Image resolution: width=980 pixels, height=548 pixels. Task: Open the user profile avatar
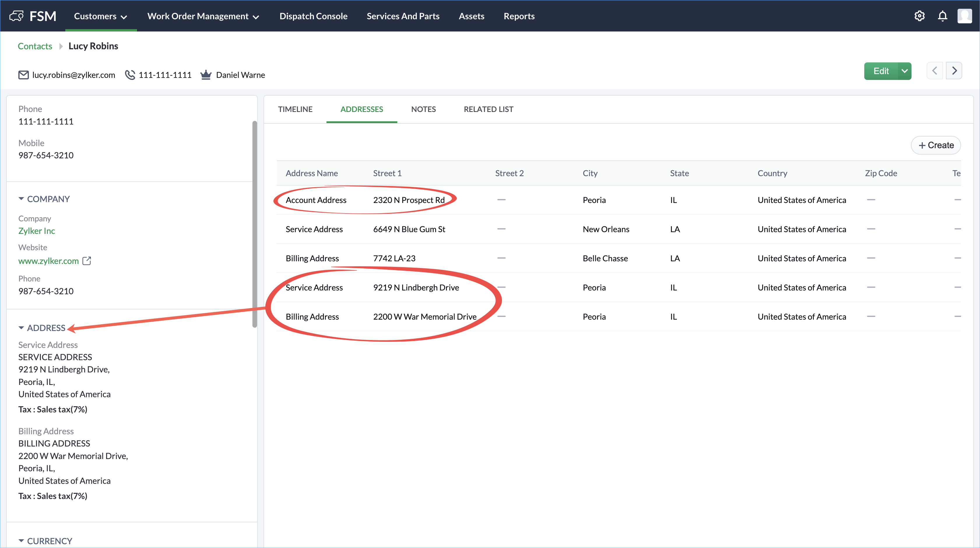[964, 16]
